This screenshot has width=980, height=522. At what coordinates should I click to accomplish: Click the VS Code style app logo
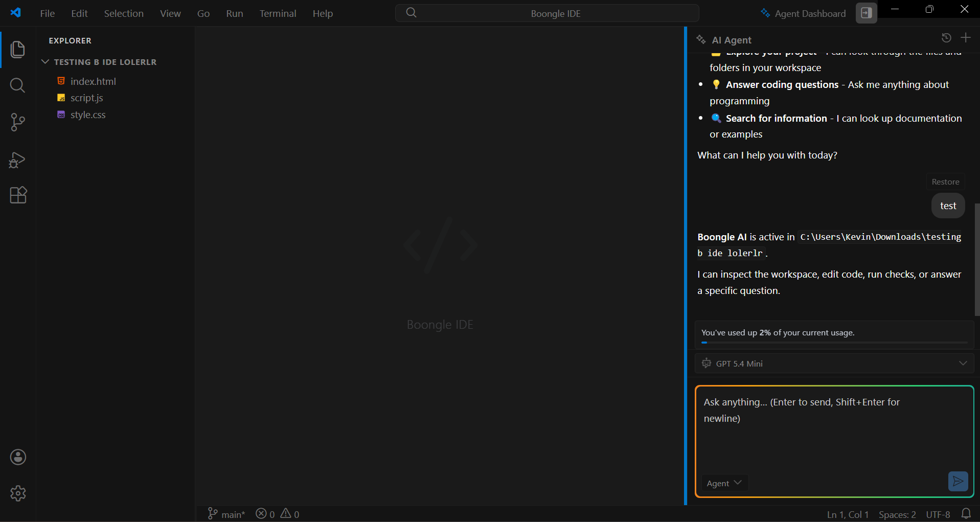16,13
